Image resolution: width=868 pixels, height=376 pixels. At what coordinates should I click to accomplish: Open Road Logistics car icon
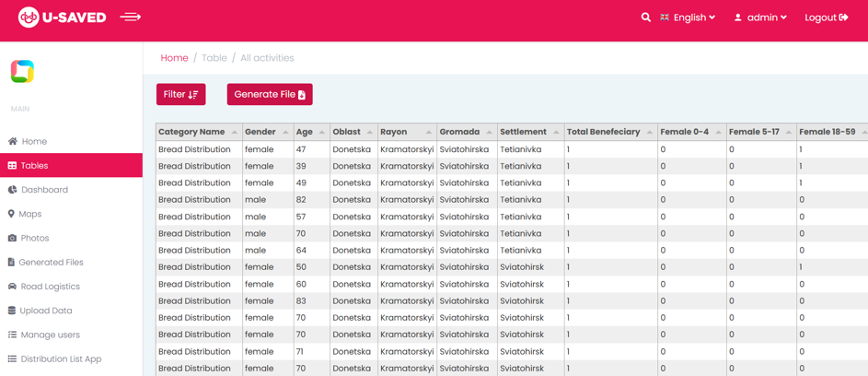point(12,287)
